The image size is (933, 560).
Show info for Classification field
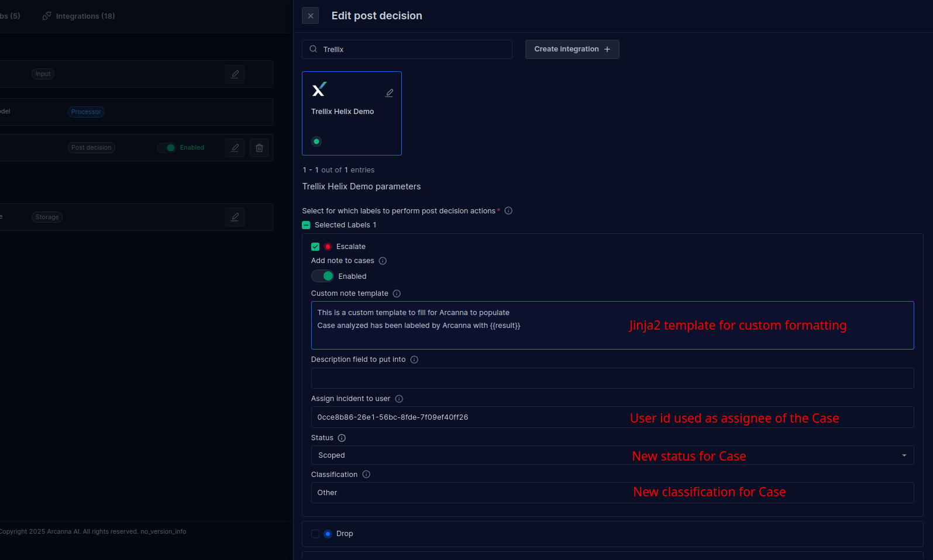click(366, 475)
